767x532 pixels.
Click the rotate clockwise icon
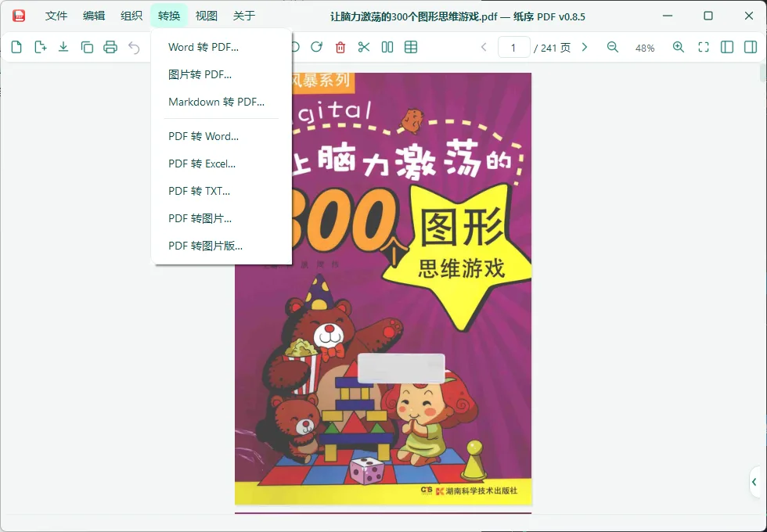point(317,47)
